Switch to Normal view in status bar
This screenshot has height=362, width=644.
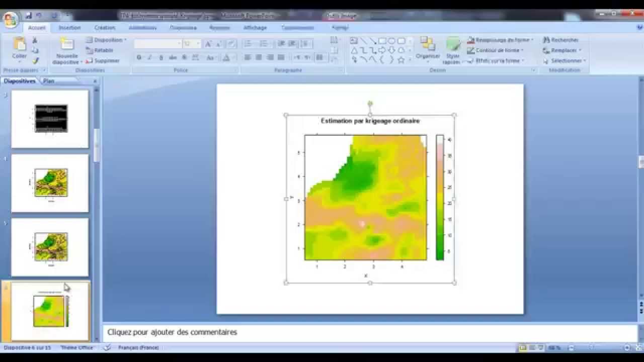click(523, 347)
